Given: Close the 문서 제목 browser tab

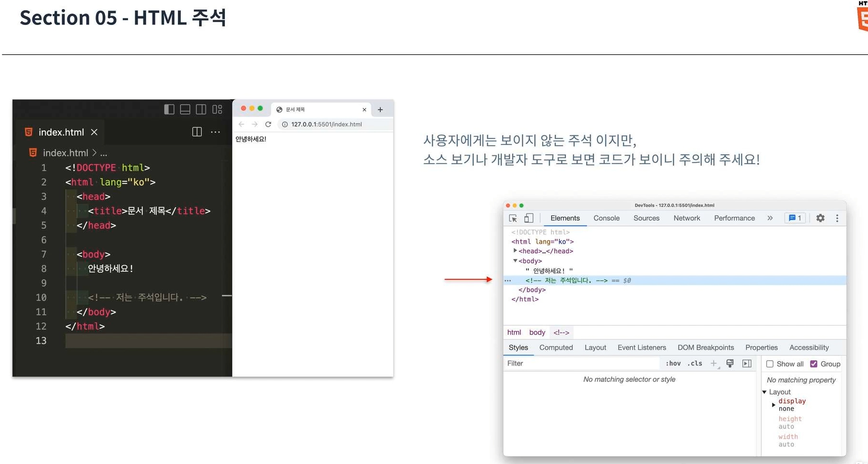Looking at the screenshot, I should [364, 109].
